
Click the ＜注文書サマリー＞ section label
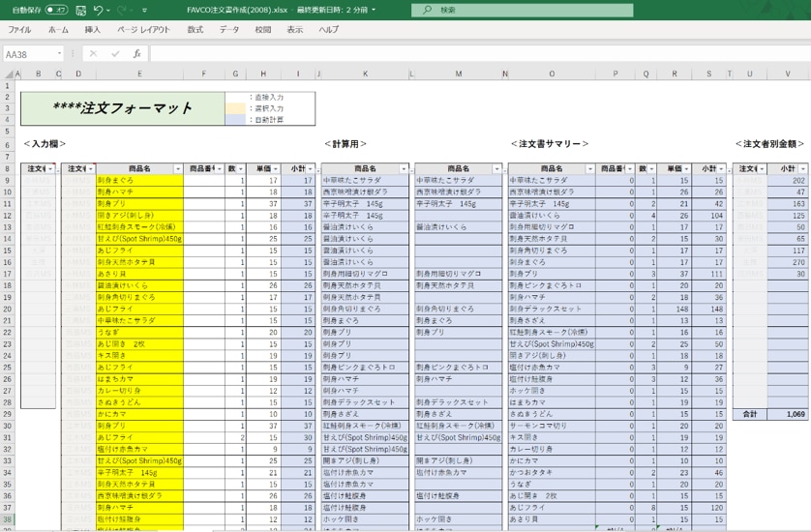pos(550,144)
